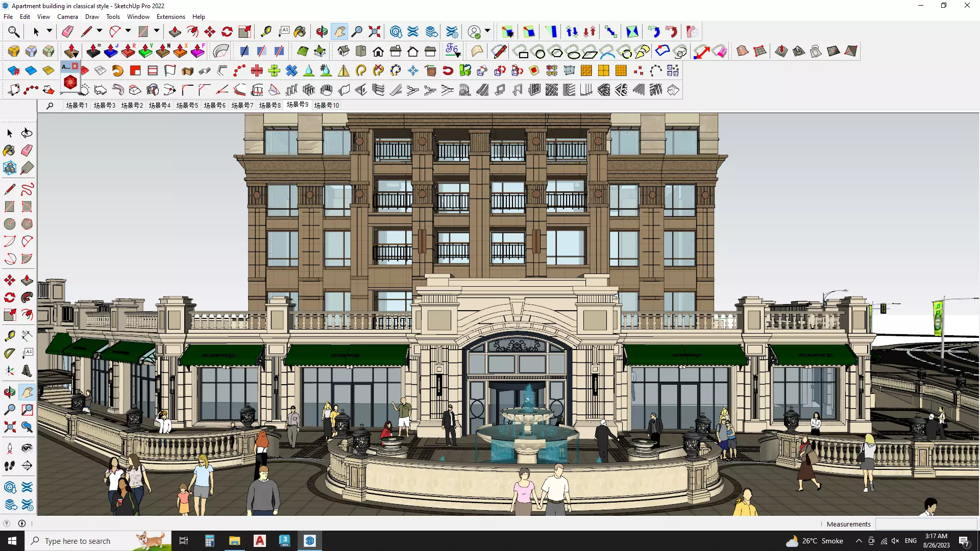
Task: Select the Move tool in top toolbar
Action: 209,32
